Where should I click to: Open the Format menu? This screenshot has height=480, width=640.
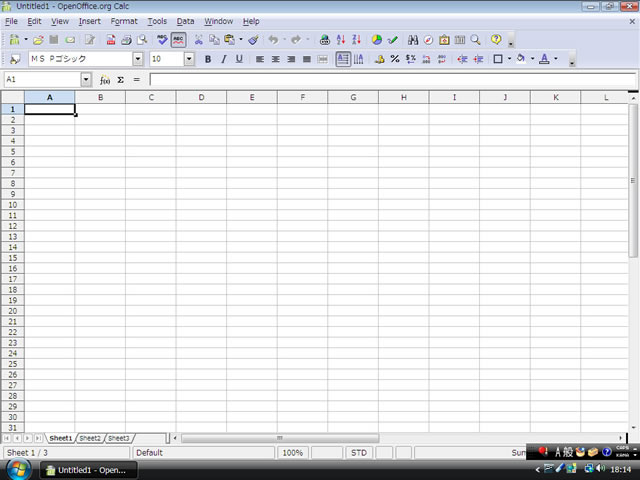coord(124,21)
